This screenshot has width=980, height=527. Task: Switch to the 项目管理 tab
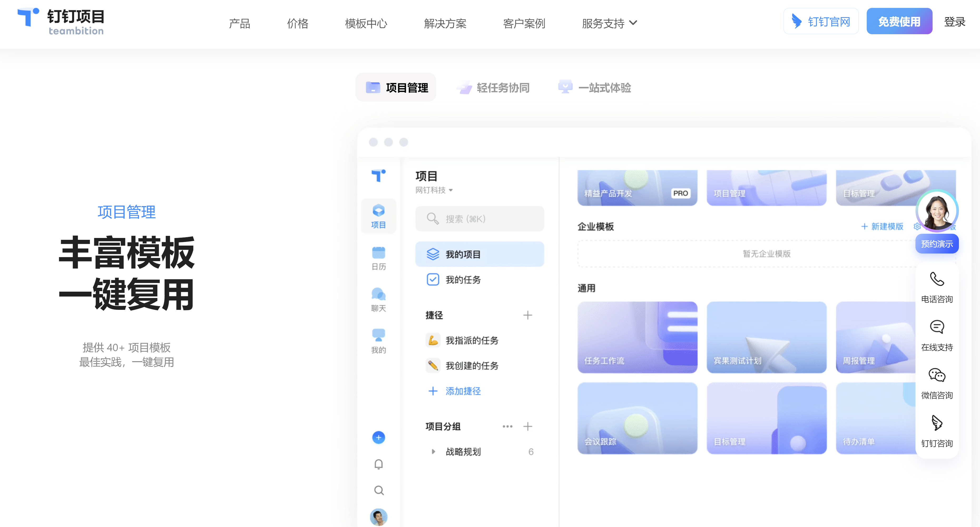pyautogui.click(x=396, y=87)
